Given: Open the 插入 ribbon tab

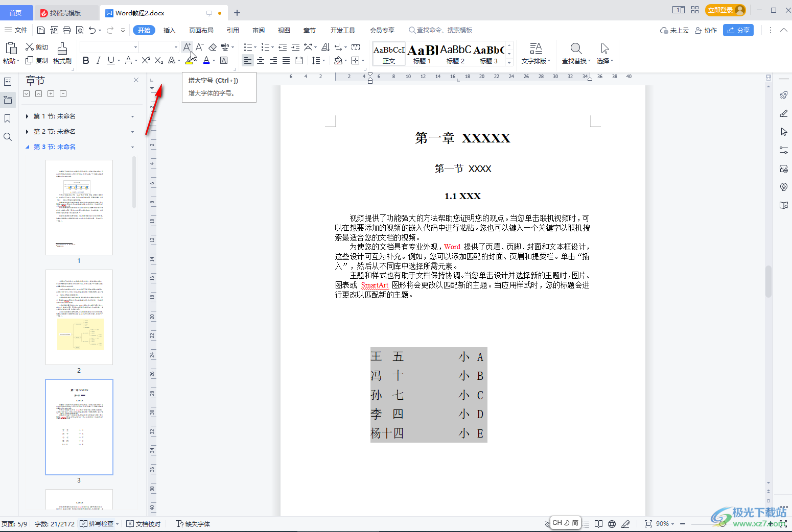Looking at the screenshot, I should [x=169, y=30].
